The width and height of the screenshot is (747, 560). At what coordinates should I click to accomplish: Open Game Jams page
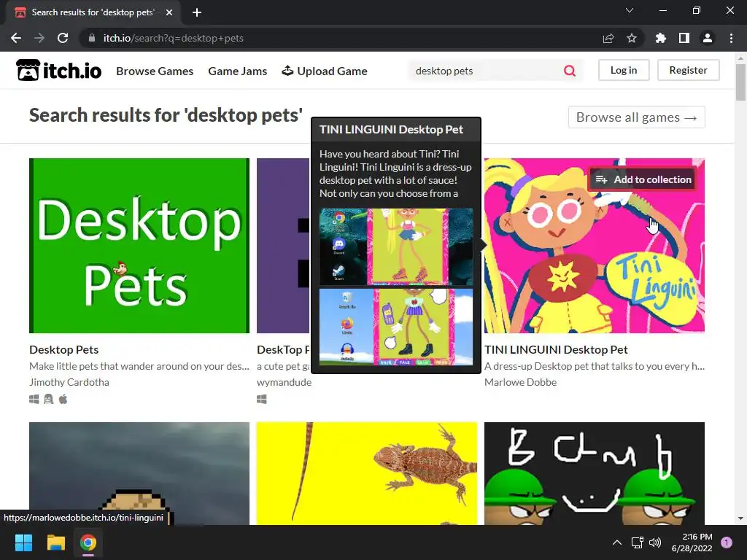tap(238, 71)
